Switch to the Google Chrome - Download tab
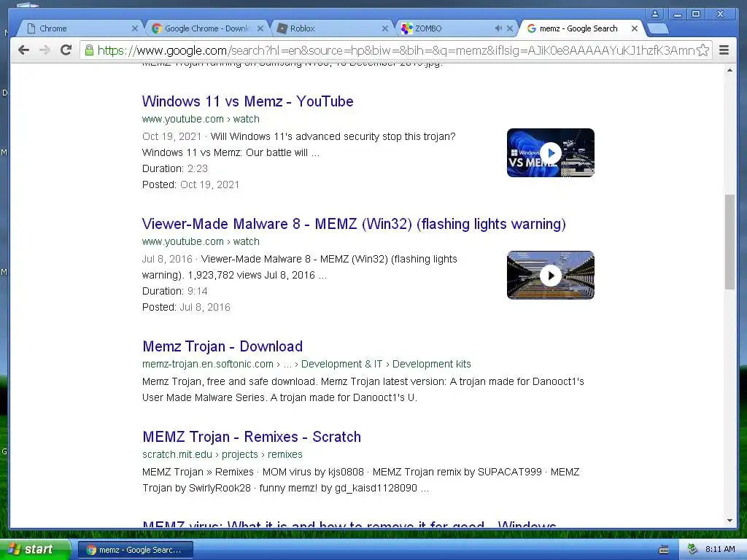747x560 pixels. [206, 28]
